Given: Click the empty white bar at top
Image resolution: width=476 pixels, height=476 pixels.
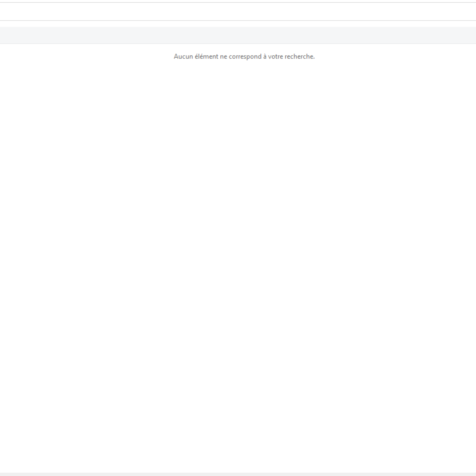Looking at the screenshot, I should [x=238, y=12].
